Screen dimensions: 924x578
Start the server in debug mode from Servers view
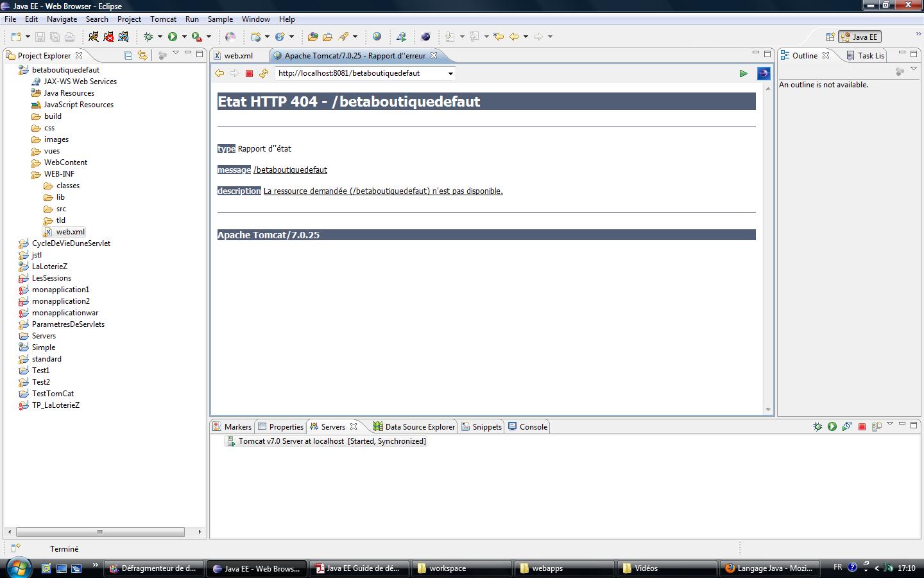817,426
